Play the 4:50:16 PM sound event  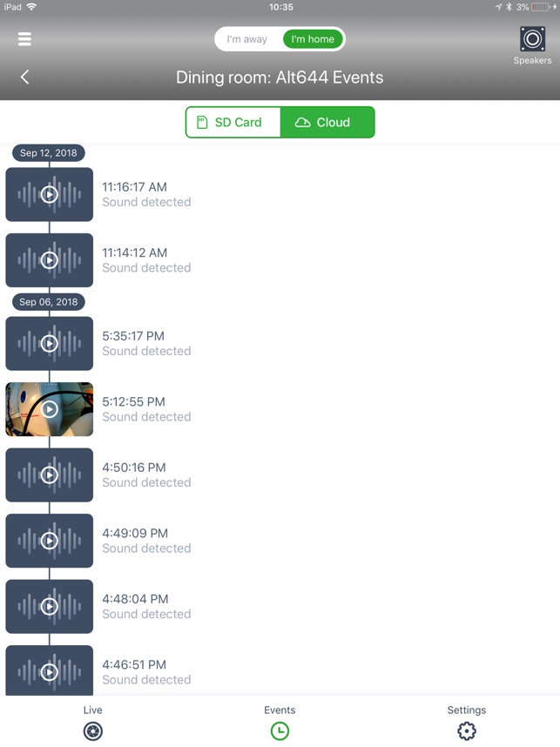(x=49, y=475)
